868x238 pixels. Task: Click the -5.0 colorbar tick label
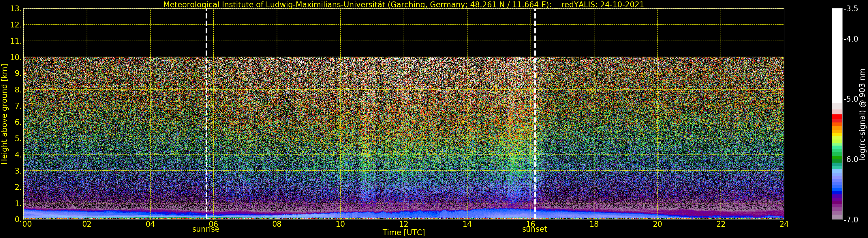(851, 99)
